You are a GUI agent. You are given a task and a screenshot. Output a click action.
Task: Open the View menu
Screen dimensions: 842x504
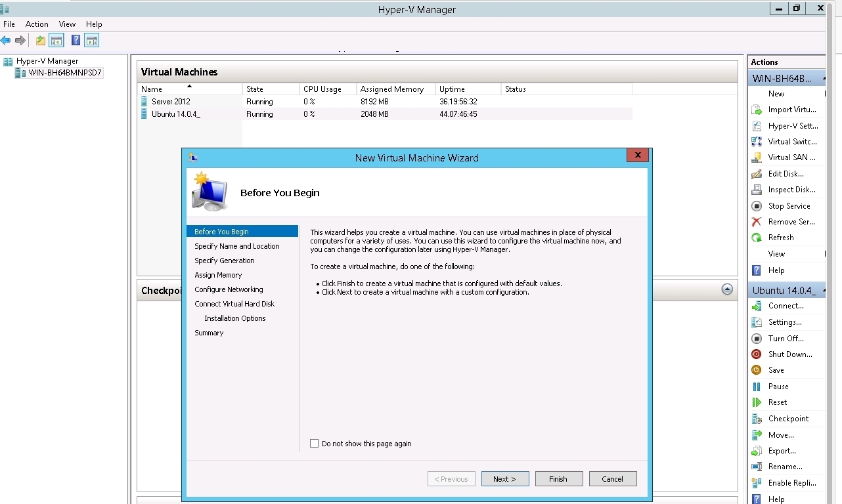tap(67, 24)
